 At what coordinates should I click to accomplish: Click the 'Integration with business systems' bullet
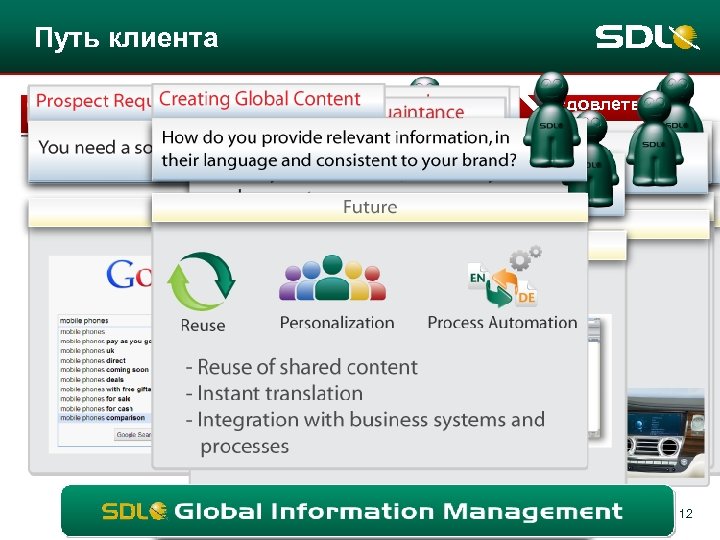pos(365,432)
